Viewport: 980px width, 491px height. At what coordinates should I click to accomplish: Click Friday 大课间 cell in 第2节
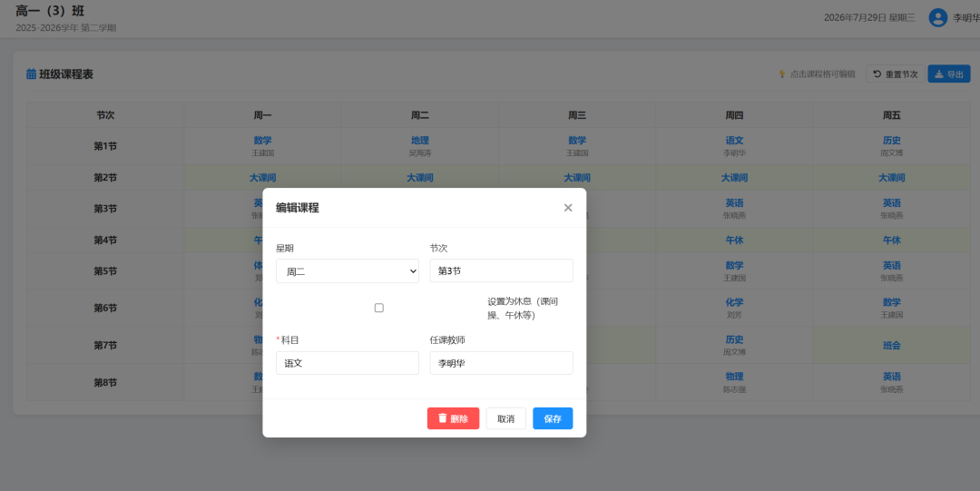click(891, 178)
